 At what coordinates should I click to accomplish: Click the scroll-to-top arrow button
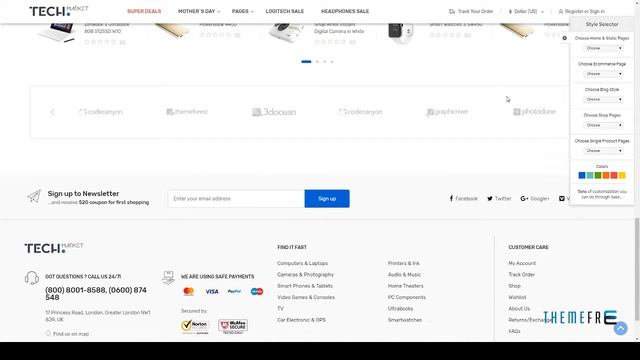620,328
